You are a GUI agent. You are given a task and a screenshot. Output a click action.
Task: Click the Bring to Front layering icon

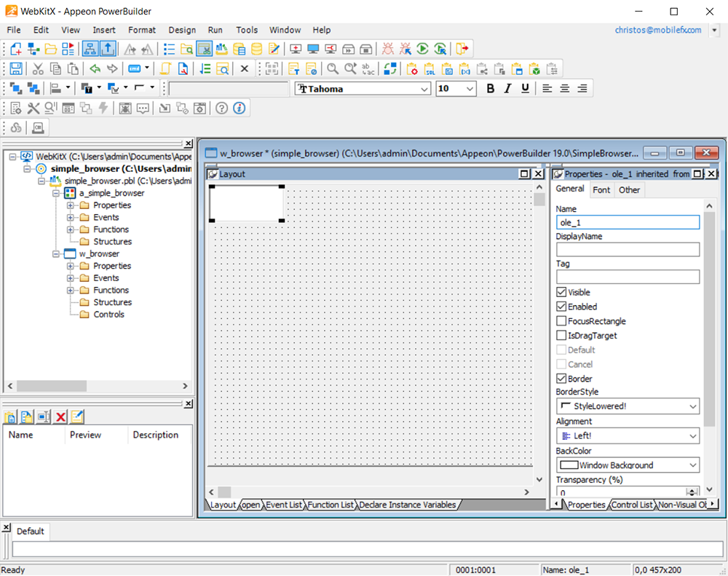click(x=16, y=88)
